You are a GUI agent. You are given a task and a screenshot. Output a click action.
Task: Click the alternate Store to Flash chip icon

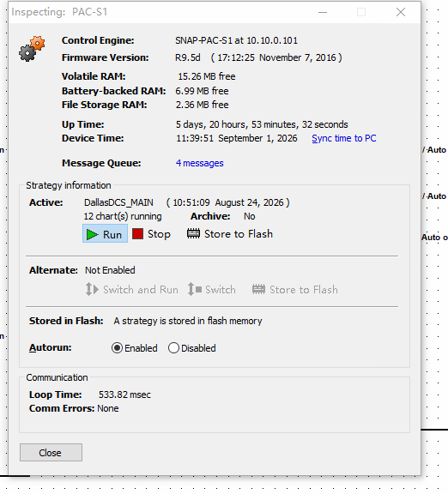[x=258, y=289]
